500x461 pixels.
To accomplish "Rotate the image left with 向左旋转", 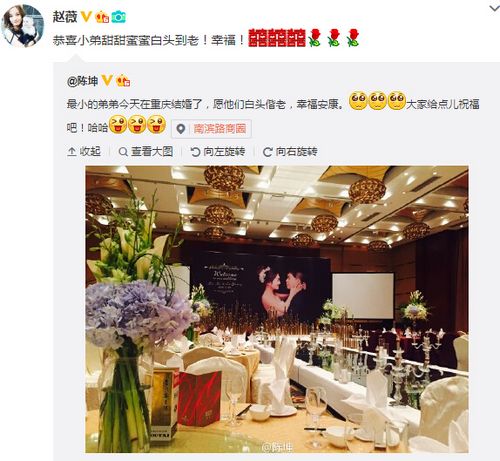I will coord(218,152).
